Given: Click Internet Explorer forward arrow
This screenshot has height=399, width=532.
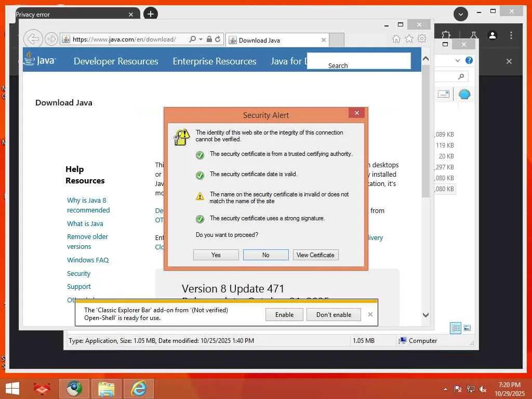Looking at the screenshot, I should pos(51,39).
